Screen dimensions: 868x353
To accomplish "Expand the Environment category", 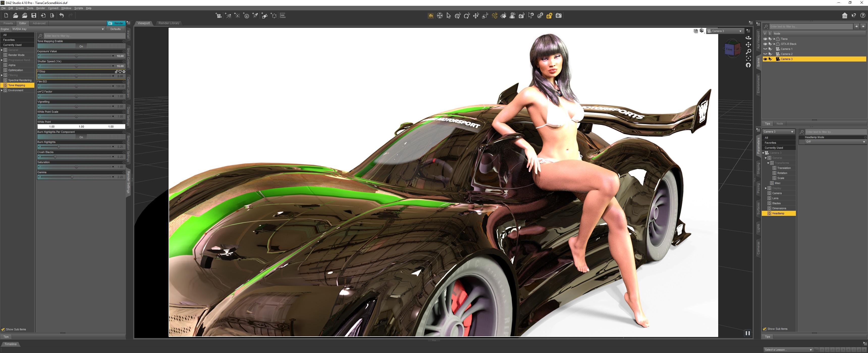I will tap(2, 90).
